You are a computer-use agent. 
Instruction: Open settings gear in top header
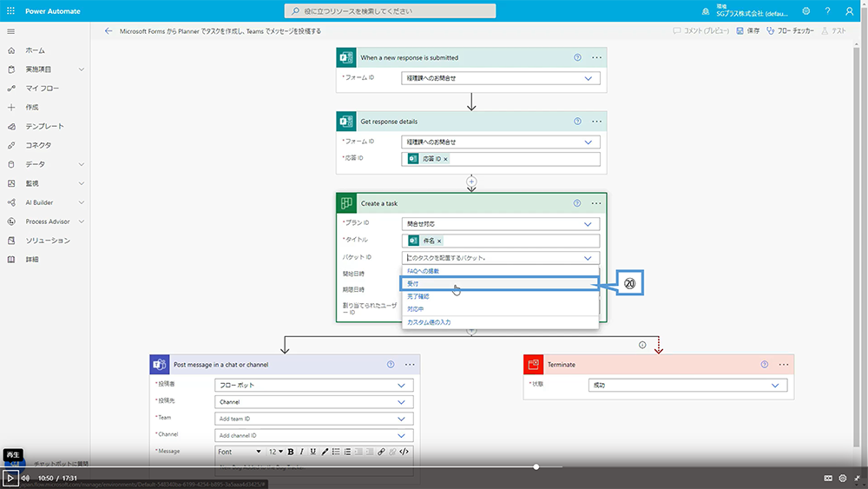(806, 11)
